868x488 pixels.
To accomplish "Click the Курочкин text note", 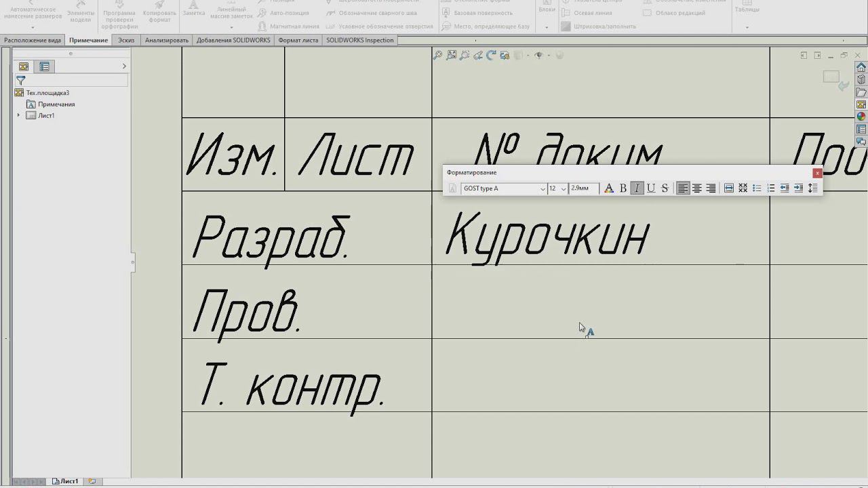I will pos(547,237).
